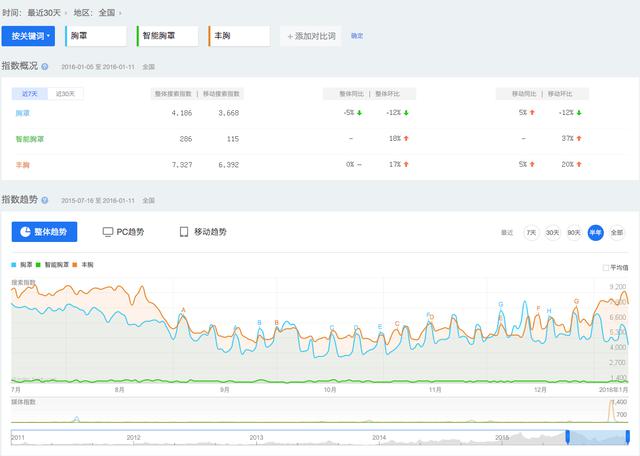Screen dimensions: 640x456
Task: Open the 智能胸罩 keyword link in the table
Action: click(x=29, y=139)
